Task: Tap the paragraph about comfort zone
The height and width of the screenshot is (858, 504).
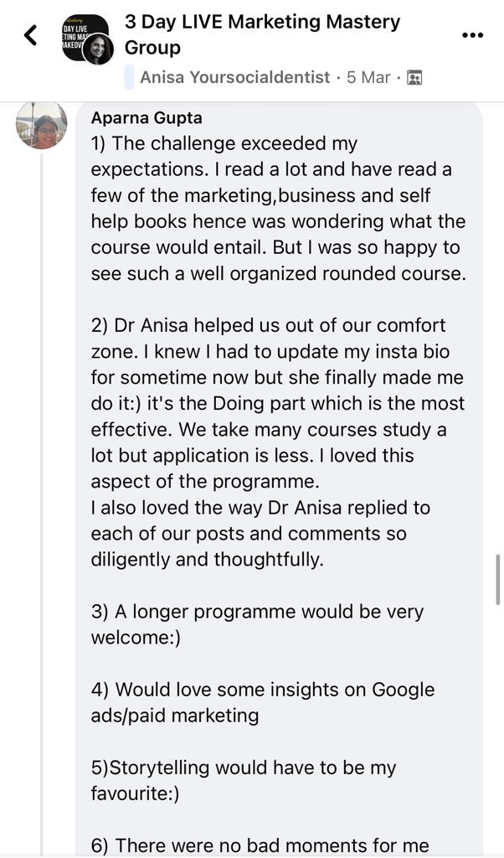Action: [x=278, y=403]
